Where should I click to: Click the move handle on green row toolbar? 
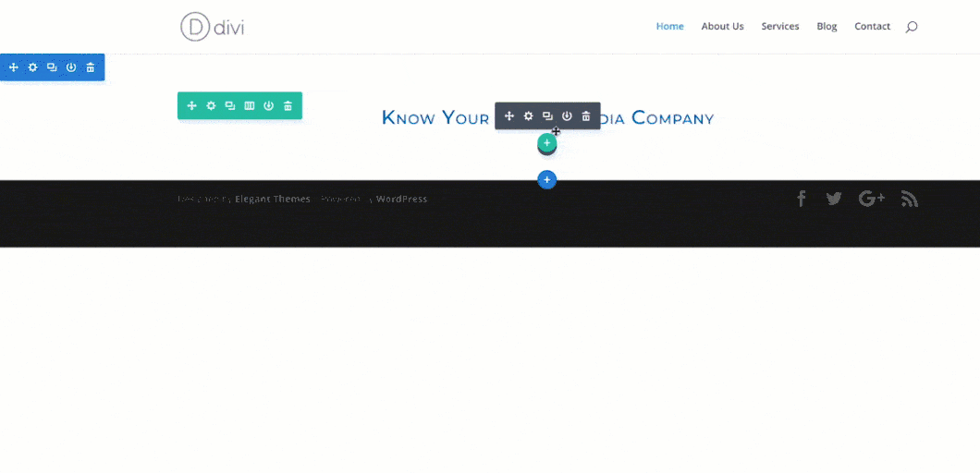point(191,106)
